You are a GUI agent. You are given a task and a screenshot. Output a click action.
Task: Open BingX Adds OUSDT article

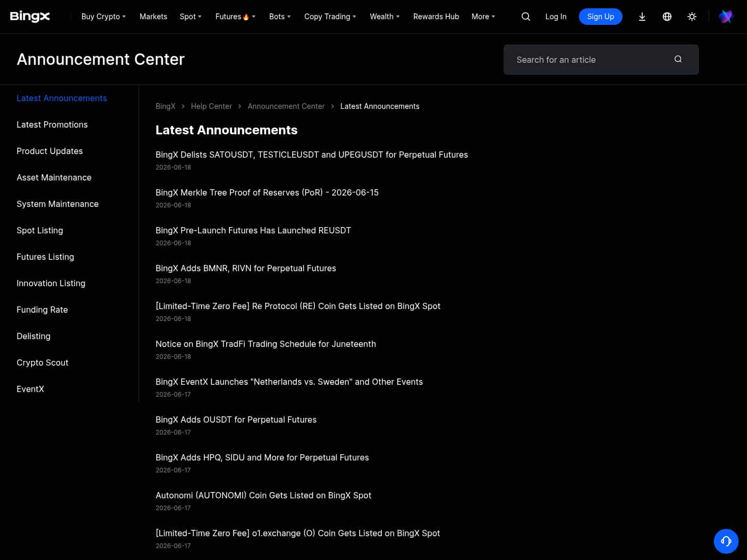coord(236,419)
